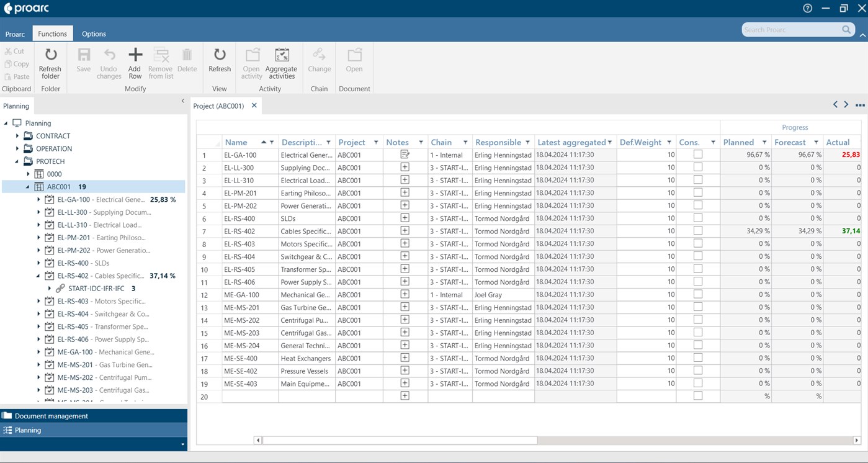Click the chain link icon beside START-IDC-IFR-IFC

[60, 288]
